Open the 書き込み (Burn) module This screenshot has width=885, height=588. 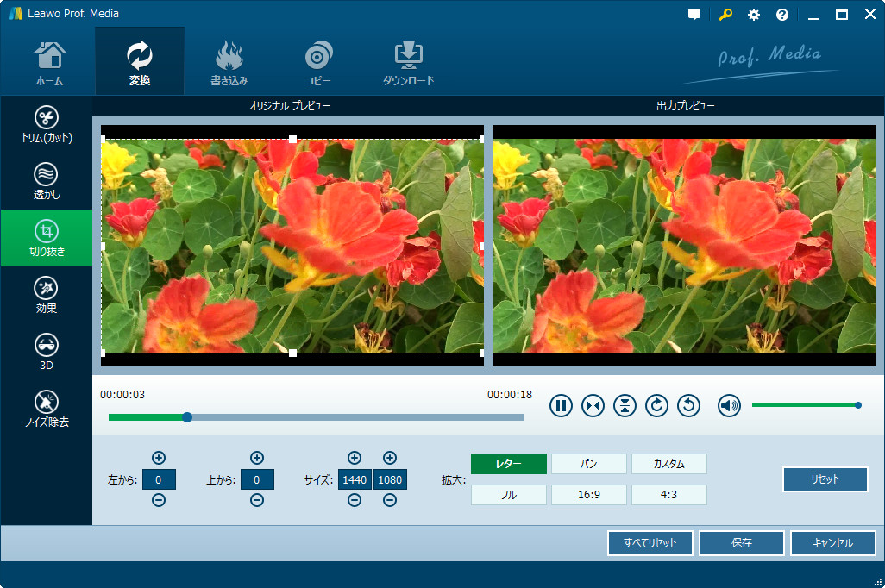[x=229, y=62]
